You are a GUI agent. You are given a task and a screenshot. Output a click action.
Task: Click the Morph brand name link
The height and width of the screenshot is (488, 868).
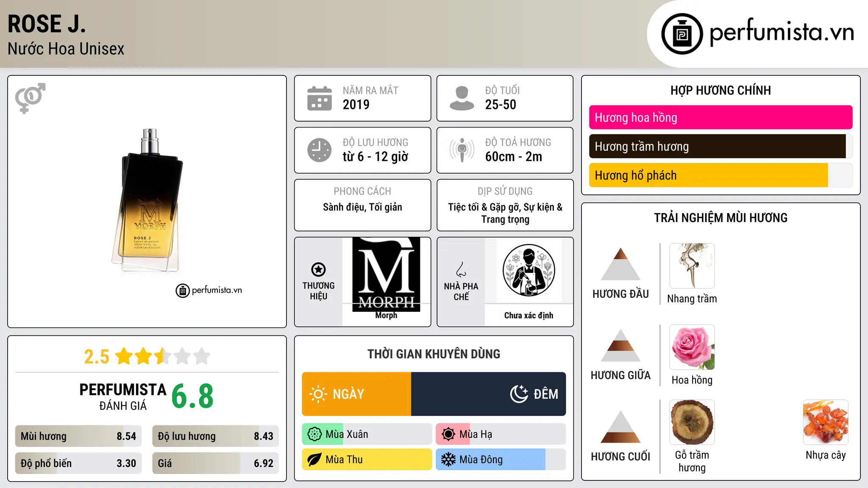pos(386,315)
